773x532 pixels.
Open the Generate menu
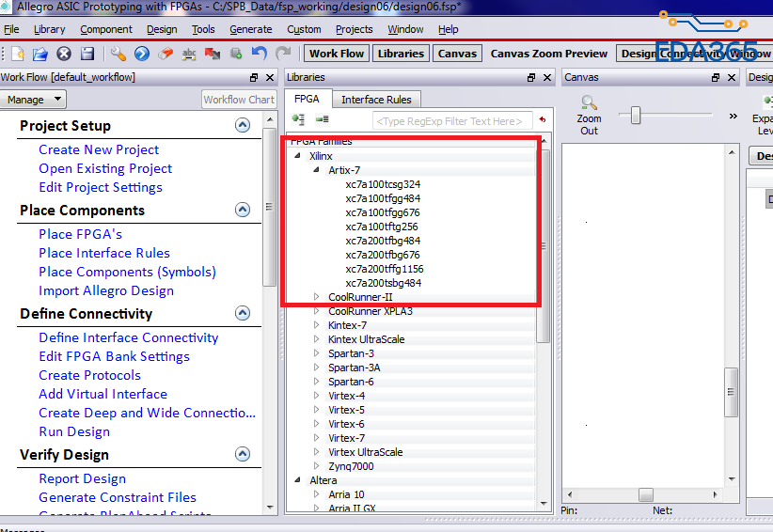(x=250, y=29)
